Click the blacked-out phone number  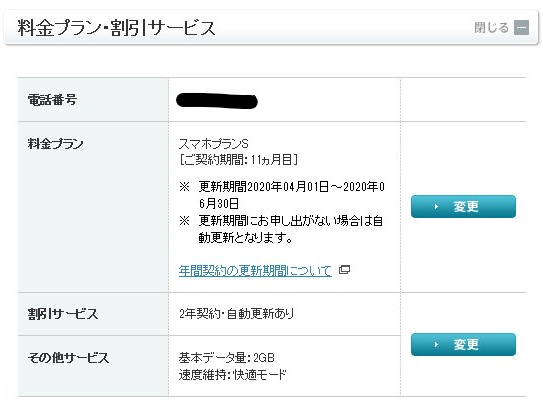click(x=217, y=101)
